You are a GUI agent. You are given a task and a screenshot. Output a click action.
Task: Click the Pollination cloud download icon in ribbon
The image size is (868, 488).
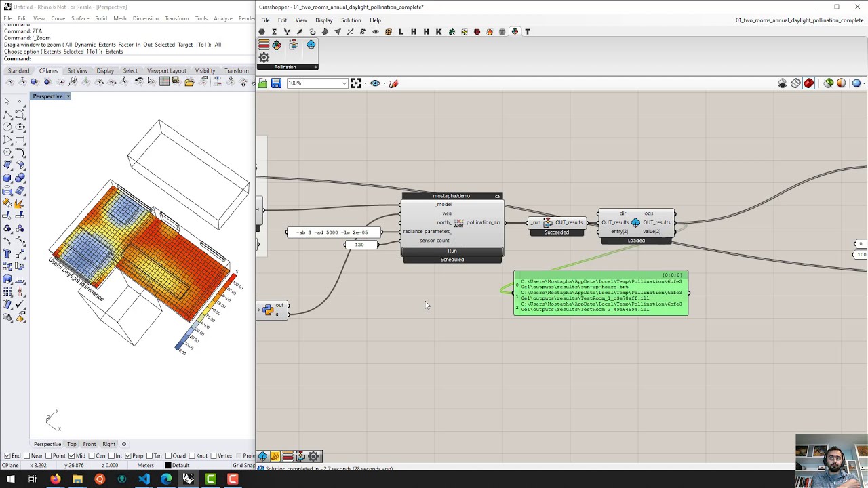[x=311, y=45]
